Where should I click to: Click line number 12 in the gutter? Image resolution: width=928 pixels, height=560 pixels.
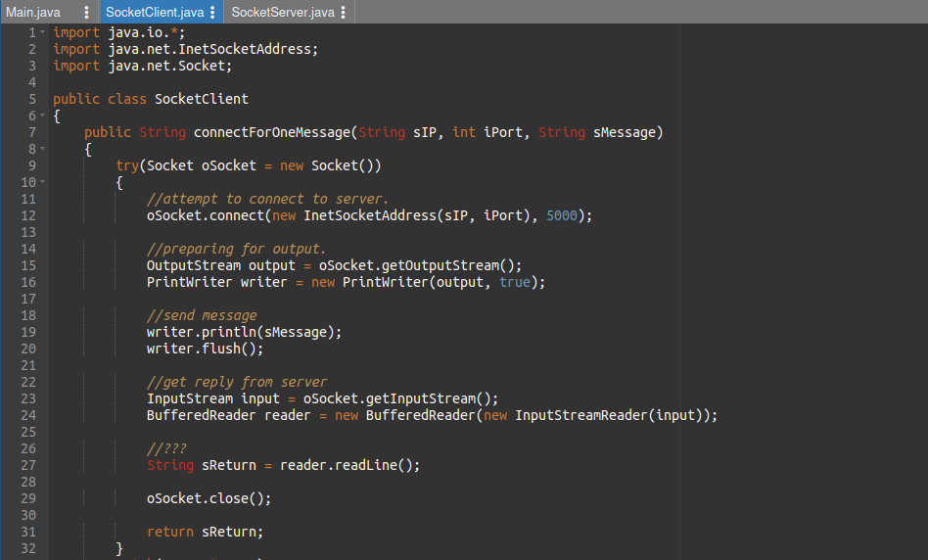[x=27, y=215]
